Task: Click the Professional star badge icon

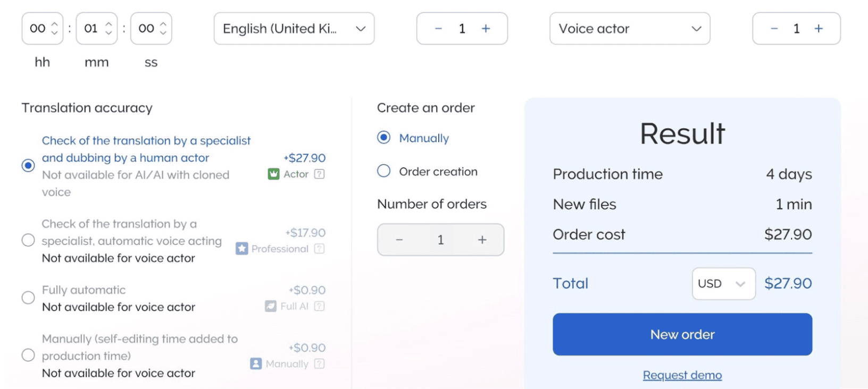Action: 242,249
